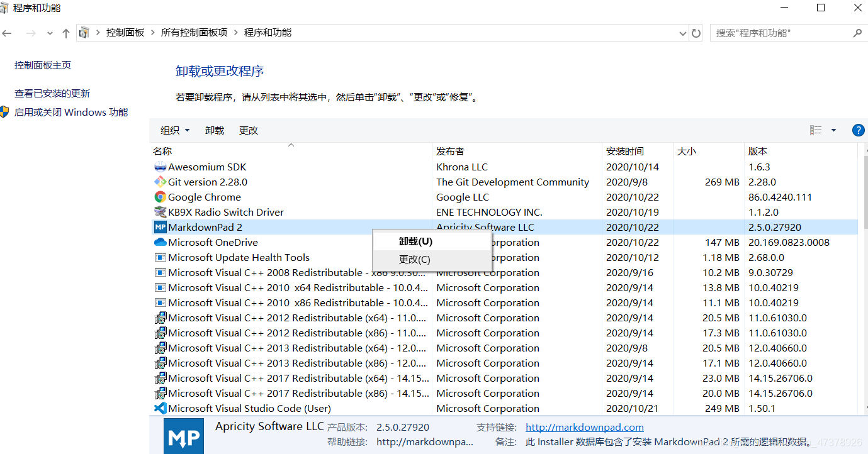Click the Visual C++ 2010 x64 icon
868x454 pixels.
coord(160,287)
